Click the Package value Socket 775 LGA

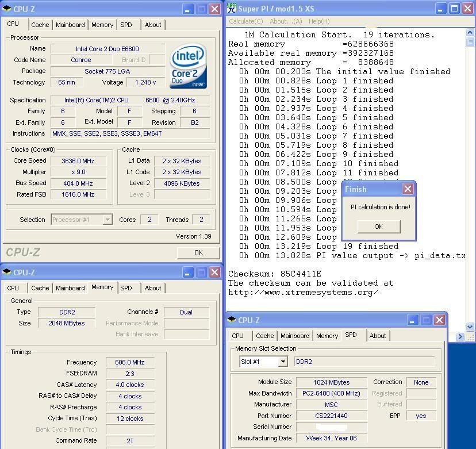tap(108, 71)
